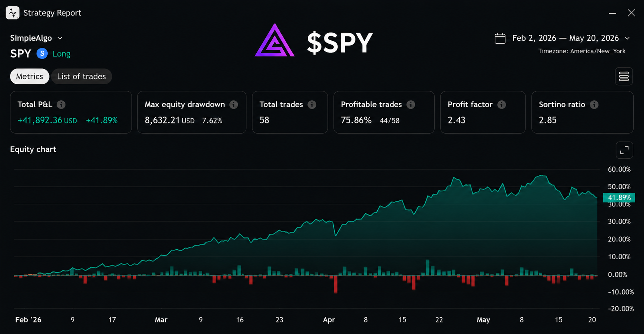Click the -20.00% axis label
The width and height of the screenshot is (644, 334).
point(621,308)
